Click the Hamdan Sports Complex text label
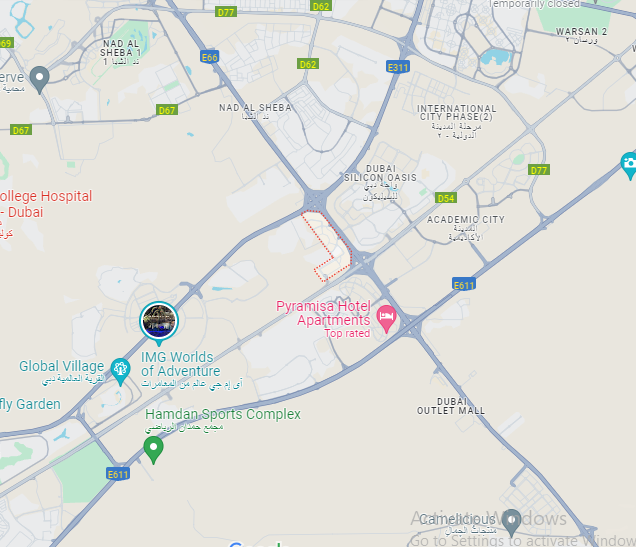This screenshot has height=547, width=636. tap(223, 414)
